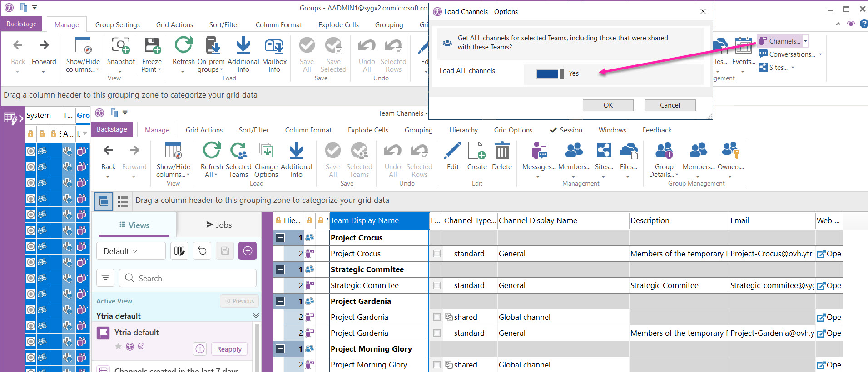This screenshot has width=868, height=372.
Task: Collapse the Project Crocus group row
Action: point(280,238)
